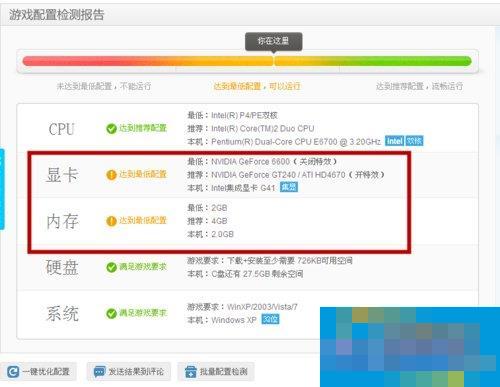Click the text C盘还有 27.5GB 剩余空间
This screenshot has width=500, height=387.
point(257,274)
